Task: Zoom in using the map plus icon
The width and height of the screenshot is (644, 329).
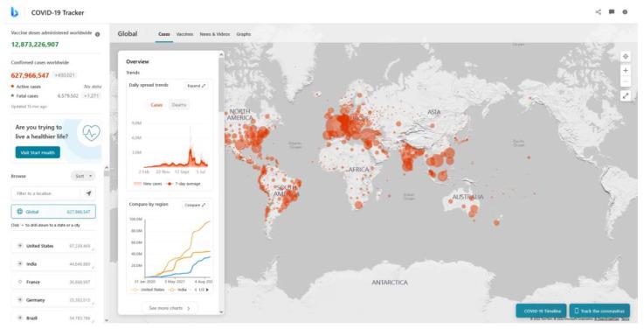Action: (x=625, y=70)
